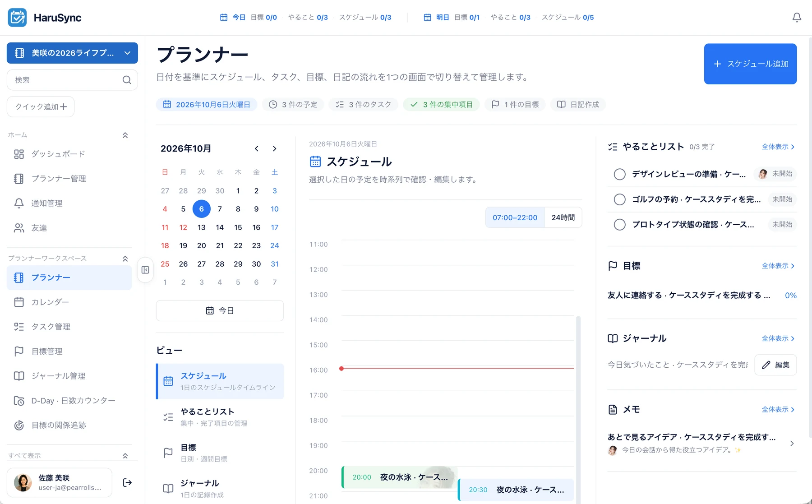
Task: Click the HaruSync logo icon
Action: pyautogui.click(x=17, y=18)
